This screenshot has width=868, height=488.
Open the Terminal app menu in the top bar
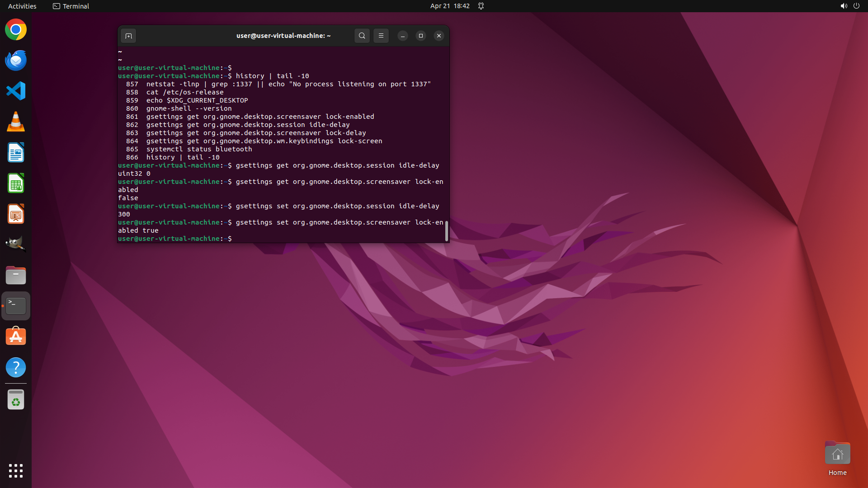71,6
